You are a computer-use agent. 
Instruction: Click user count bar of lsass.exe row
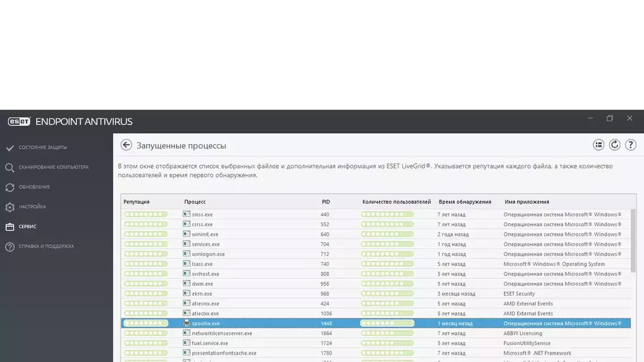[387, 264]
